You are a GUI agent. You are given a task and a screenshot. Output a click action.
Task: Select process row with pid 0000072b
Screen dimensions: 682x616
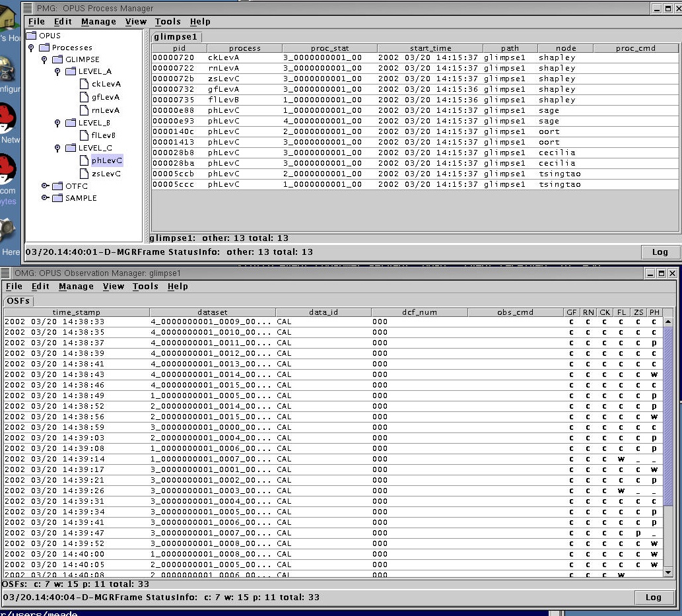[x=415, y=79]
